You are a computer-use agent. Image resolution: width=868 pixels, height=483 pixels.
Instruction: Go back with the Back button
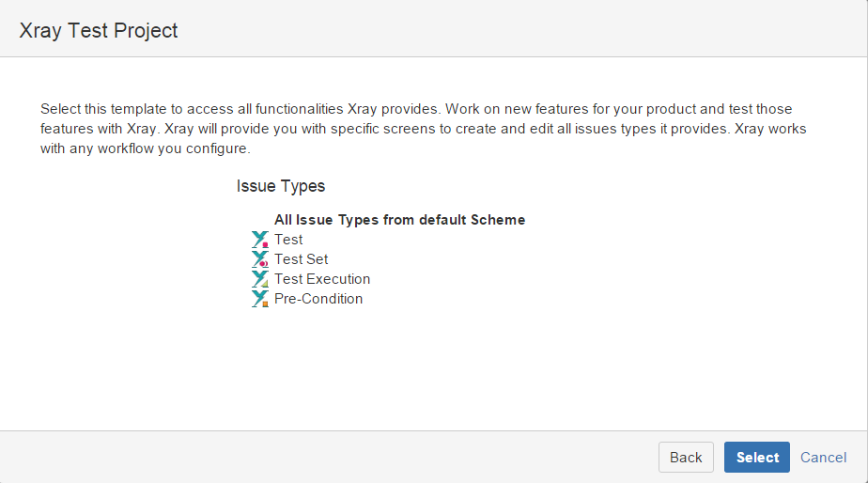(x=686, y=457)
